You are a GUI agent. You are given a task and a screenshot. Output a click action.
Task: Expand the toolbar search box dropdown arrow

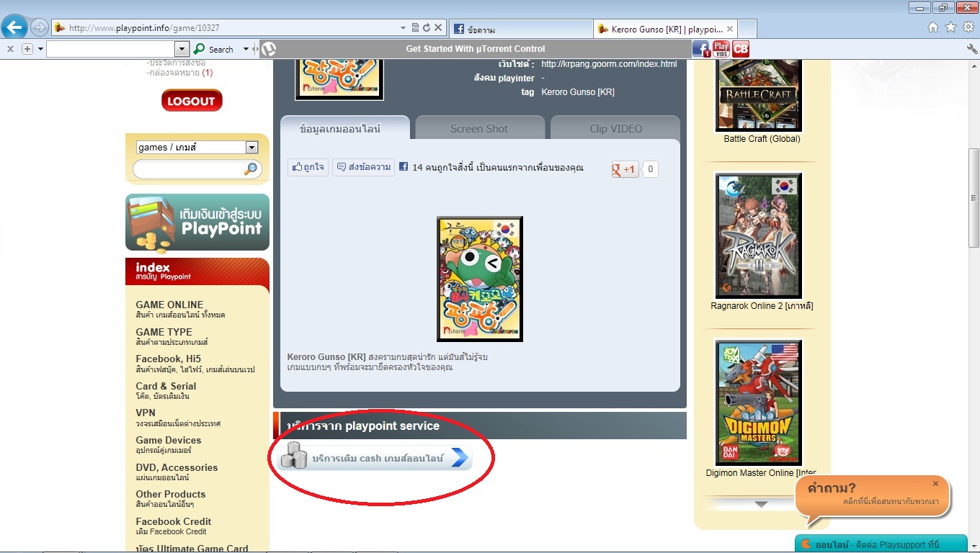coord(182,49)
